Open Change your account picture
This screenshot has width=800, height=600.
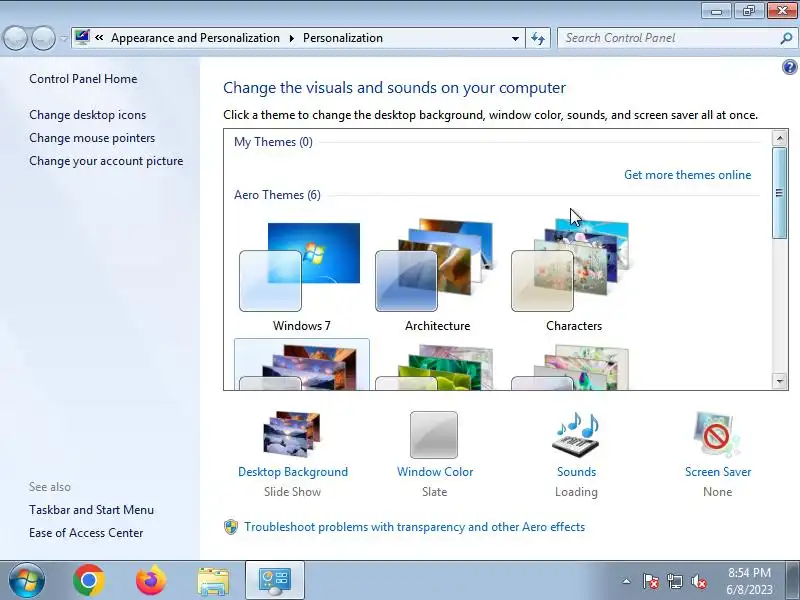pyautogui.click(x=106, y=161)
